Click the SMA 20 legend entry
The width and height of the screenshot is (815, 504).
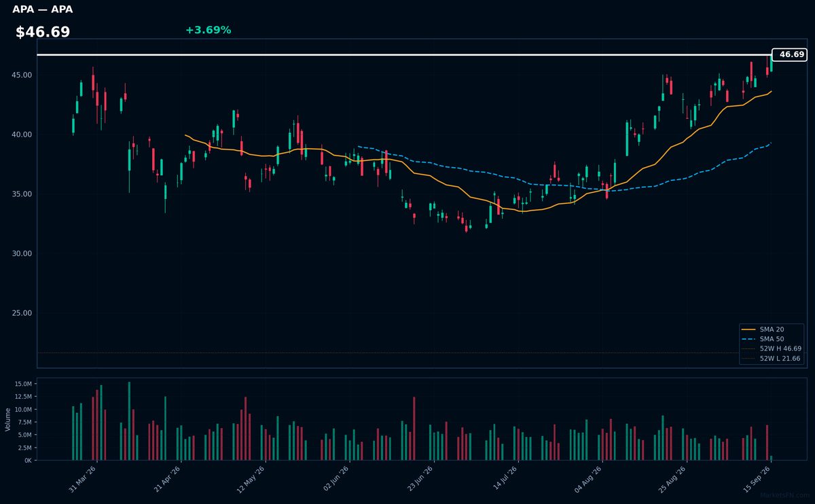[x=772, y=329]
